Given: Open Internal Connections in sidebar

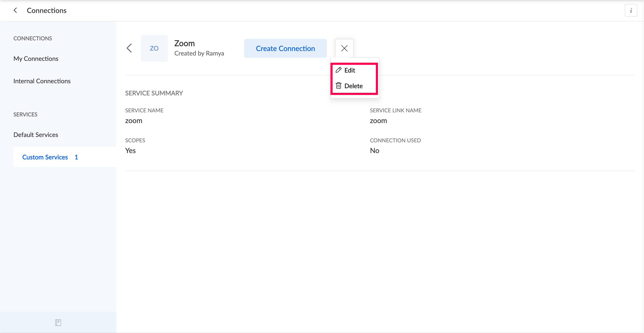Looking at the screenshot, I should click(x=42, y=81).
